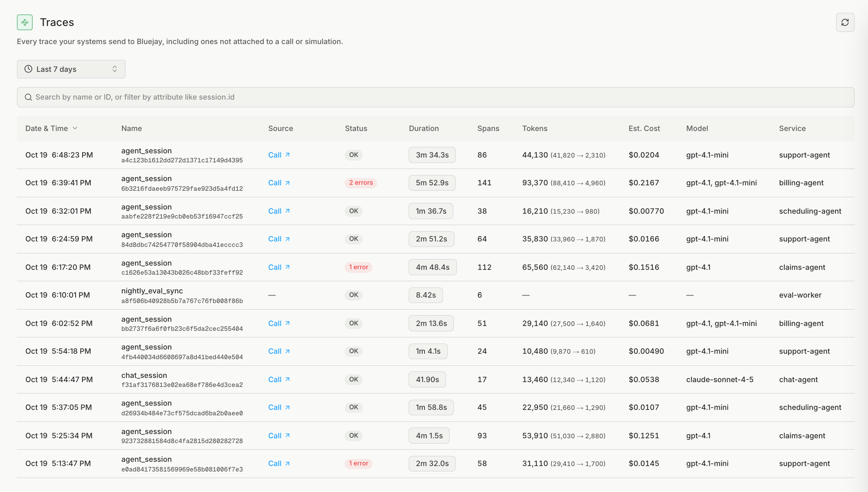This screenshot has height=492, width=868.
Task: Open the Call link for the 6:17:20 PM trace
Action: 279,267
